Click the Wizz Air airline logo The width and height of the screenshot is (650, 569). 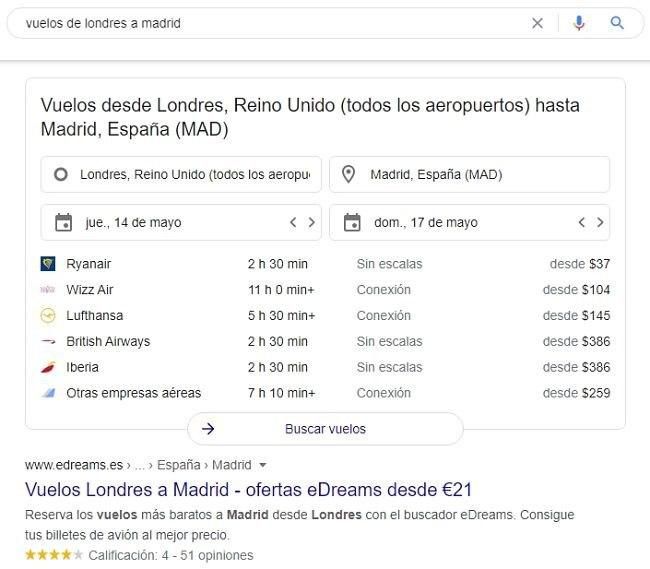point(48,289)
